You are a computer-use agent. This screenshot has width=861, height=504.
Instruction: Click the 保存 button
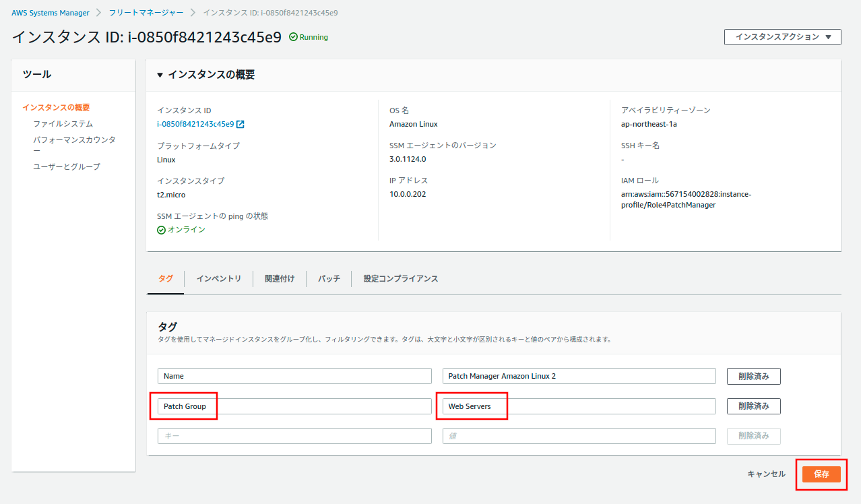(x=821, y=474)
